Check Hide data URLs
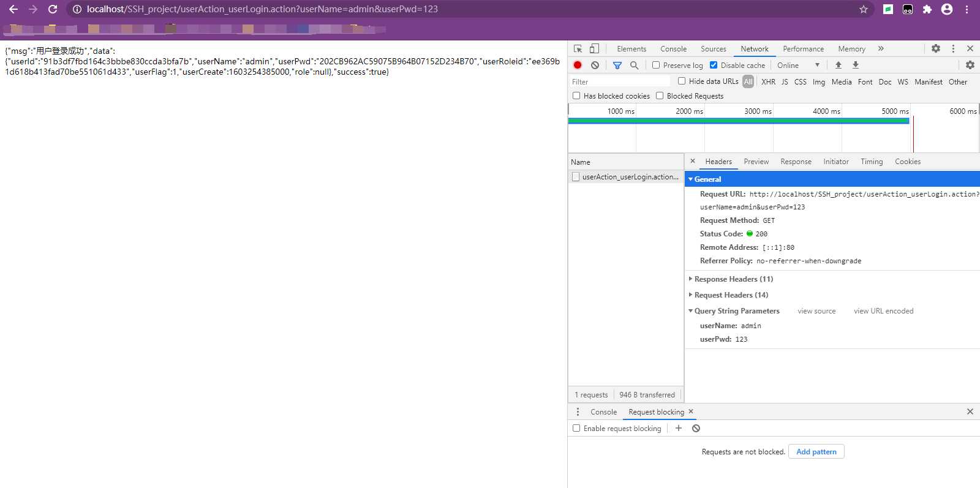 click(x=682, y=81)
